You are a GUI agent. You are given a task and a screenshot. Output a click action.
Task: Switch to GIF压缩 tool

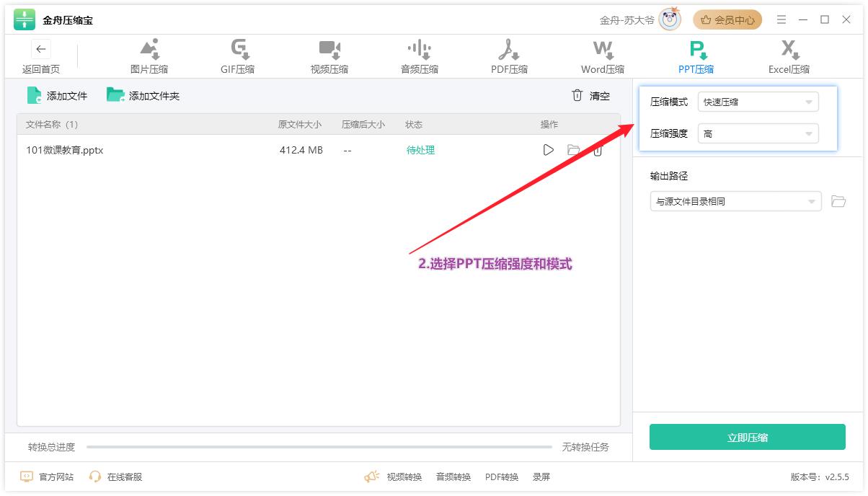click(x=238, y=57)
